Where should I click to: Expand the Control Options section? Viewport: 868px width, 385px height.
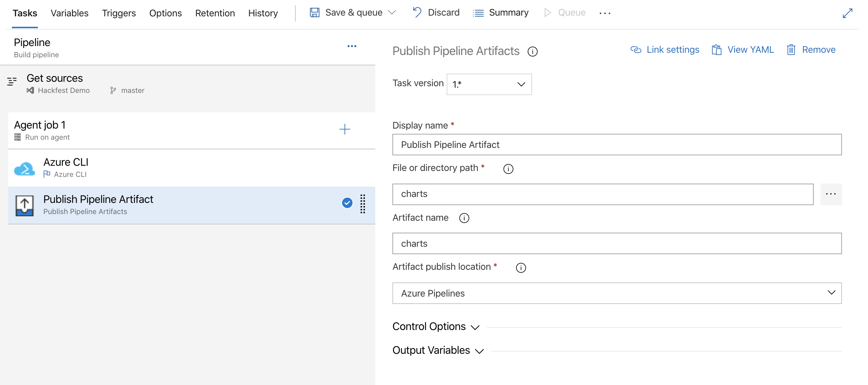click(436, 327)
